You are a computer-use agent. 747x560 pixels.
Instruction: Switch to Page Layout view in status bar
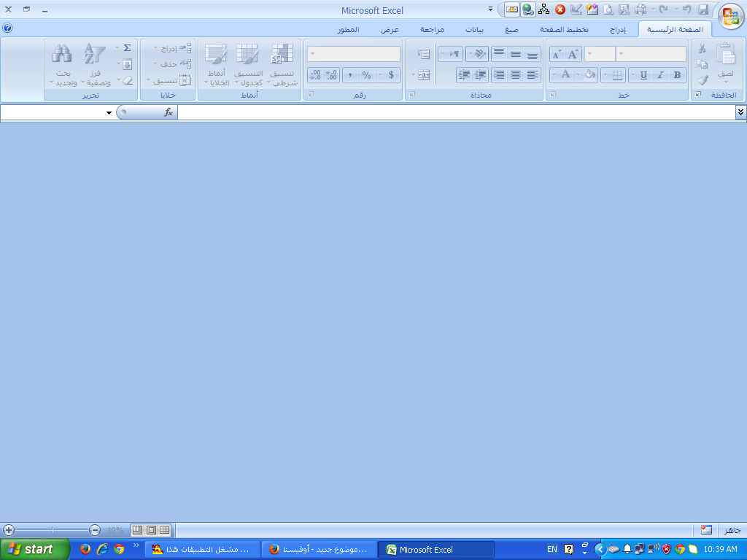coord(151,530)
